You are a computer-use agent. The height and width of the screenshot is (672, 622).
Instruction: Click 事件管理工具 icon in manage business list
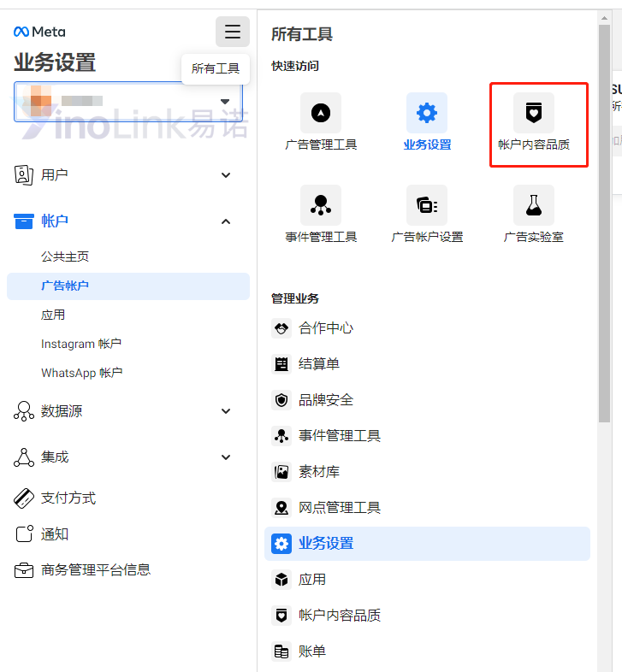click(x=281, y=436)
